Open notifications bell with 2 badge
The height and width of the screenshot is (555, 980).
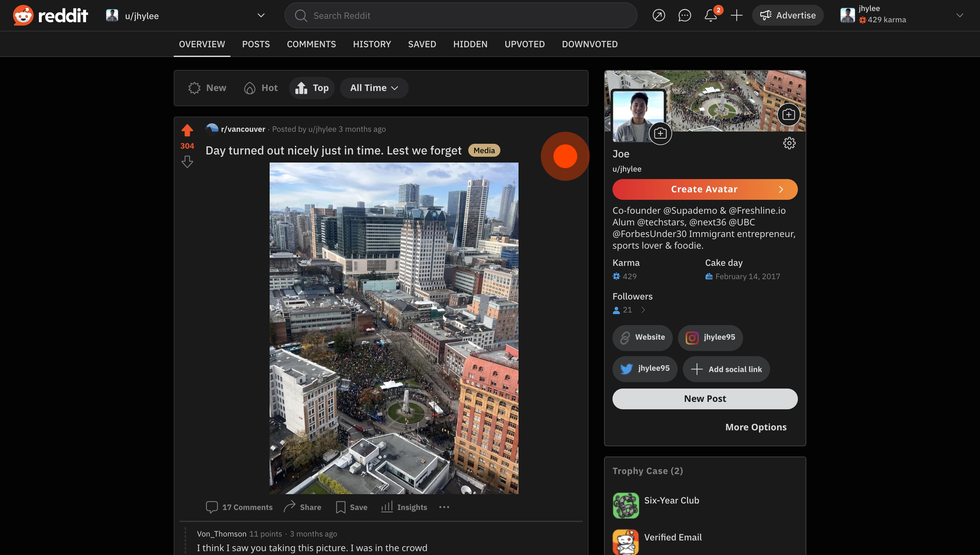710,15
